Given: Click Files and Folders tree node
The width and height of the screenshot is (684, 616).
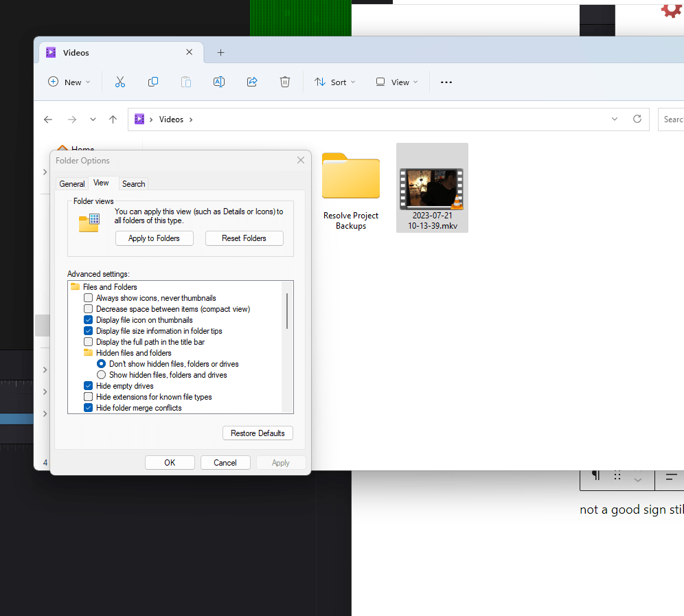Looking at the screenshot, I should (110, 287).
